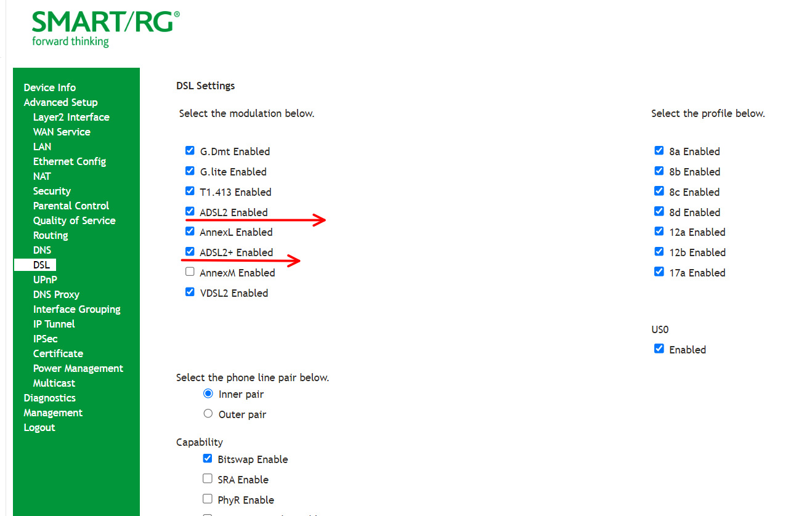812x516 pixels.
Task: Select the highlighted DSL sidebar item
Action: coord(35,265)
